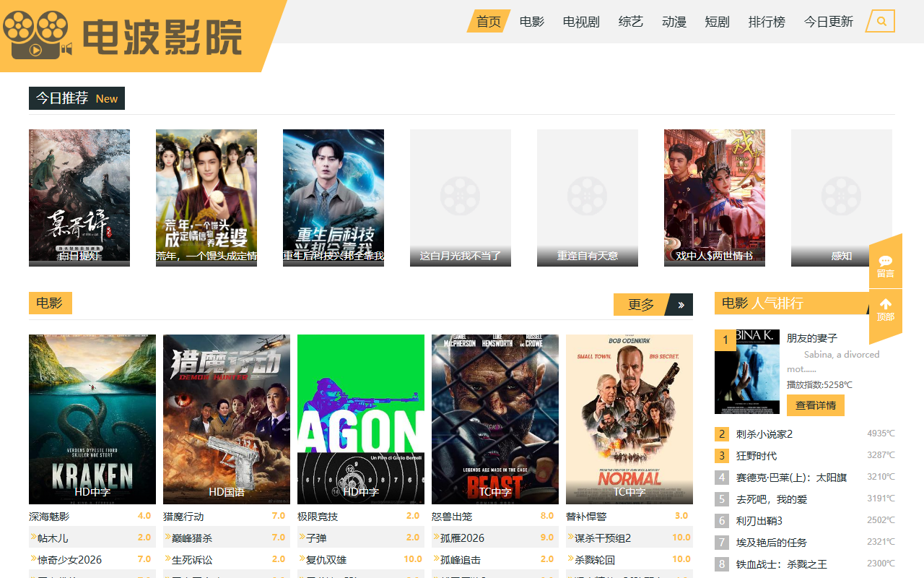Open the 白日提灯 recommended poster

(x=79, y=198)
